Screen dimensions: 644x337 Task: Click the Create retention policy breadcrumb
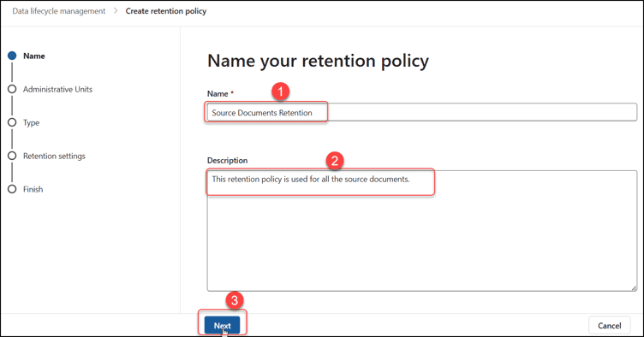point(166,11)
